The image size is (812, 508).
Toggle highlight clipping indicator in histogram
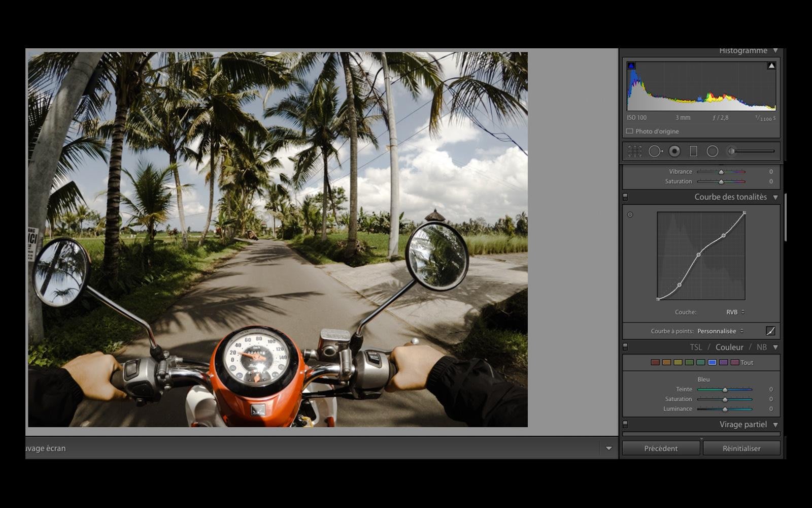click(x=771, y=66)
